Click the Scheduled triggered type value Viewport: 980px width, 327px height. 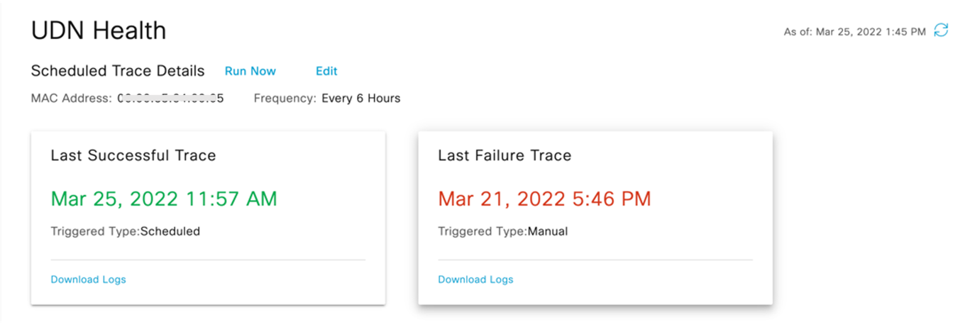tap(170, 231)
